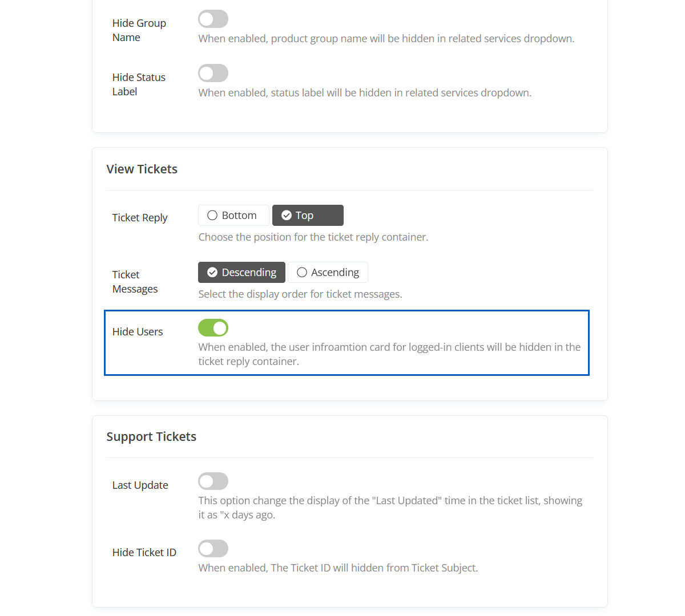Click the Hide Users description text
The height and width of the screenshot is (616, 685).
pyautogui.click(x=389, y=354)
